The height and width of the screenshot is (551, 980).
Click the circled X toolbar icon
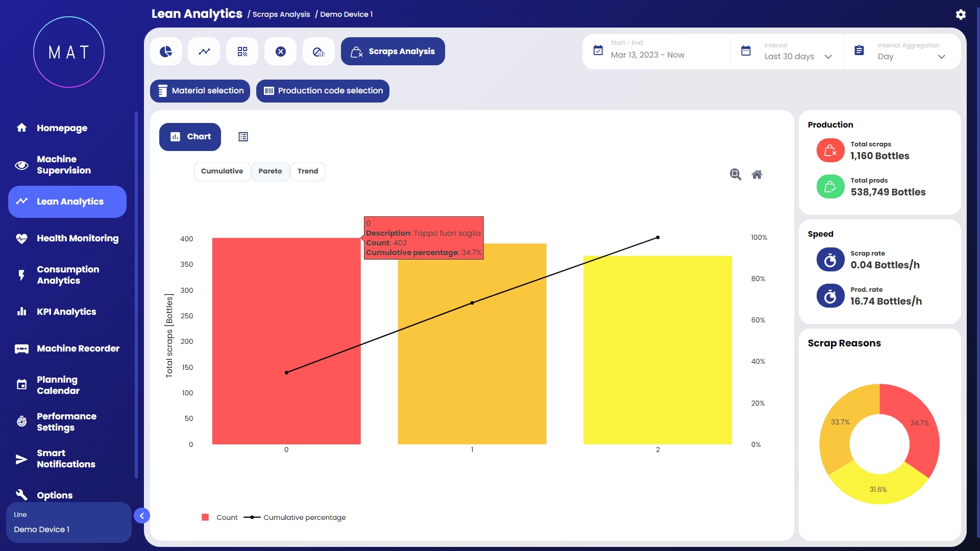pyautogui.click(x=281, y=52)
